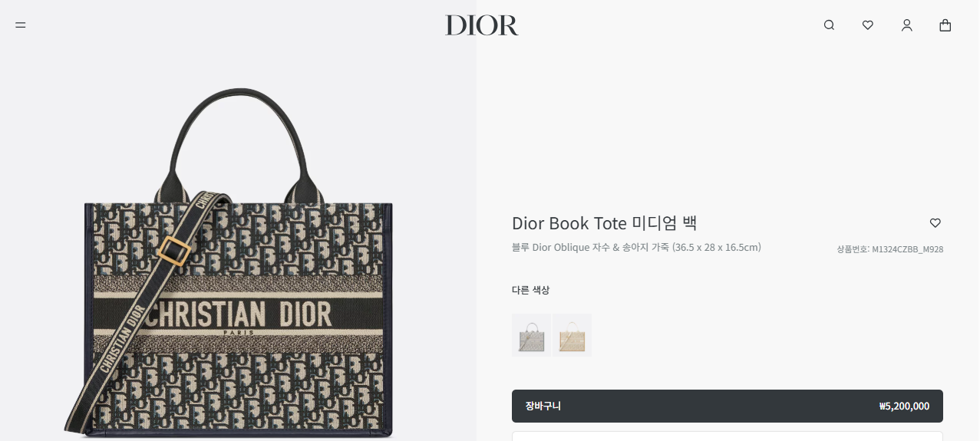Click the outlined box below 장바구니 button
The width and height of the screenshot is (980, 441).
point(728,436)
